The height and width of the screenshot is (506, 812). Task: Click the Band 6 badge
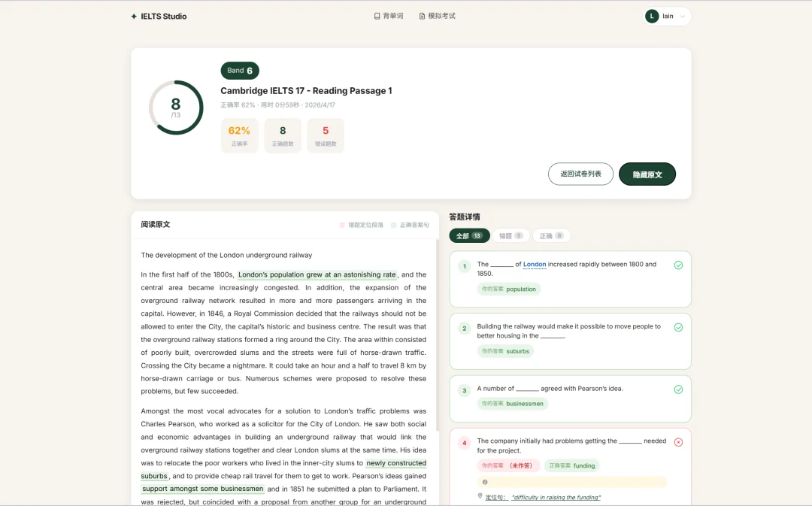coord(240,71)
